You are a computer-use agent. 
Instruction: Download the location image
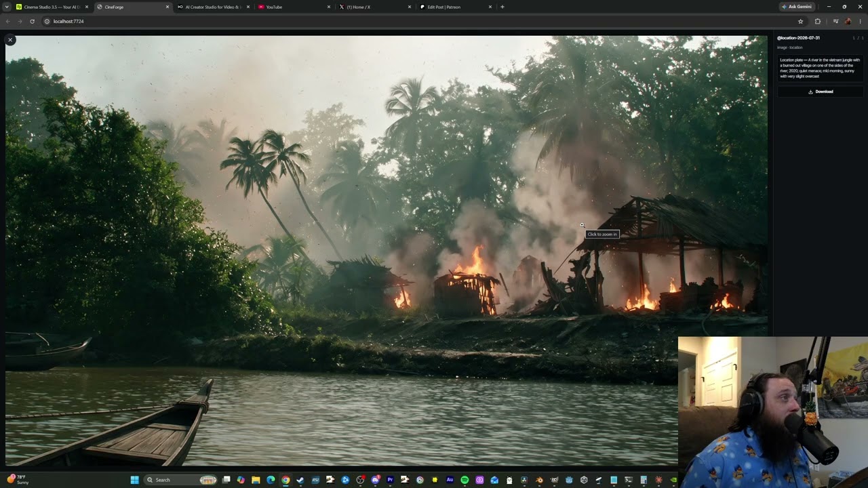821,91
